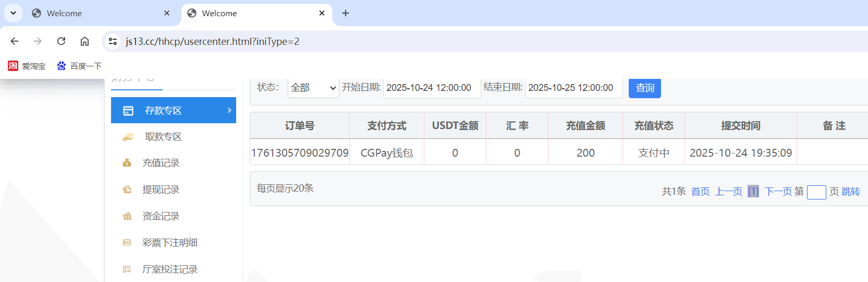Open site information icon in address bar
868x282 pixels.
pos(113,41)
